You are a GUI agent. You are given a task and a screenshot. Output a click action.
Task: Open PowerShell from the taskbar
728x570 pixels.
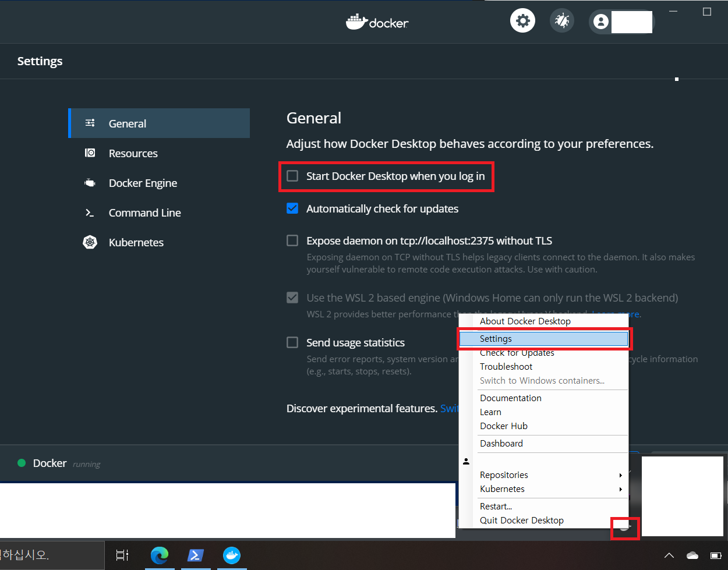[196, 555]
